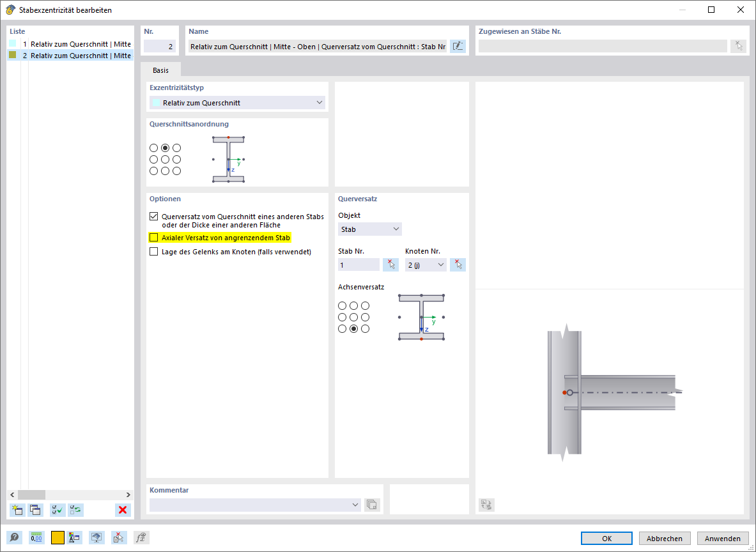The height and width of the screenshot is (552, 756).
Task: Open the help question-mark icon
Action: (x=15, y=537)
